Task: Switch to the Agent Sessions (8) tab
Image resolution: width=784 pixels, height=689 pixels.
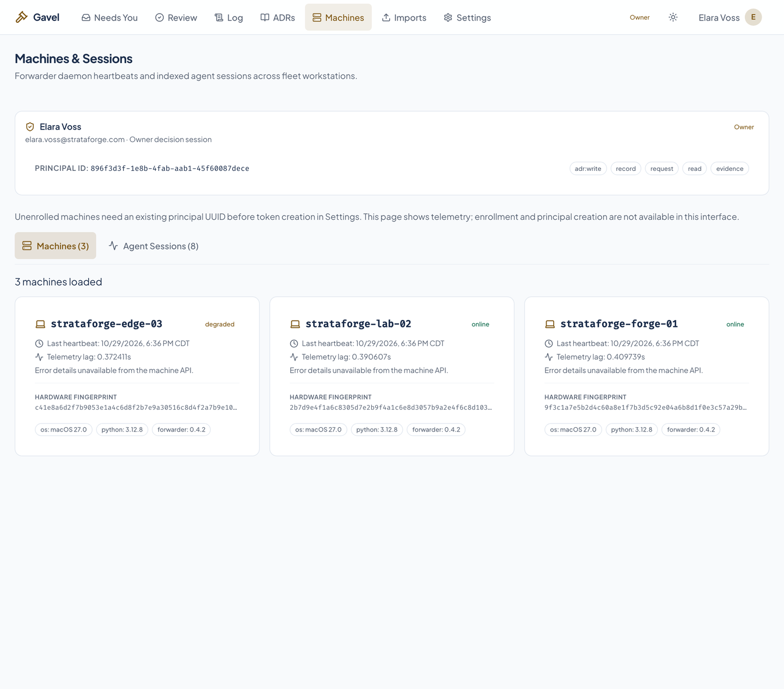Action: [x=154, y=246]
